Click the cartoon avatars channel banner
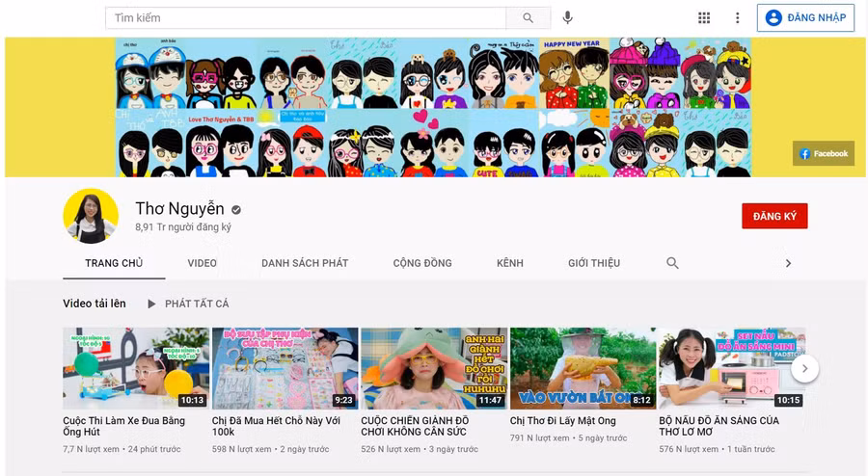The width and height of the screenshot is (868, 476). 433,107
